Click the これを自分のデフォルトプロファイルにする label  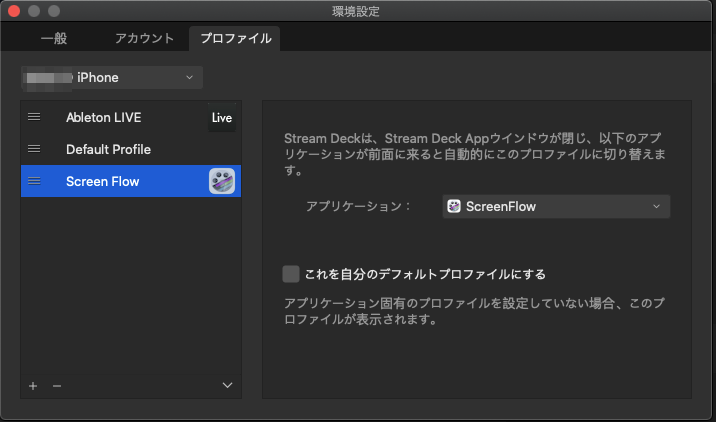[x=425, y=274]
